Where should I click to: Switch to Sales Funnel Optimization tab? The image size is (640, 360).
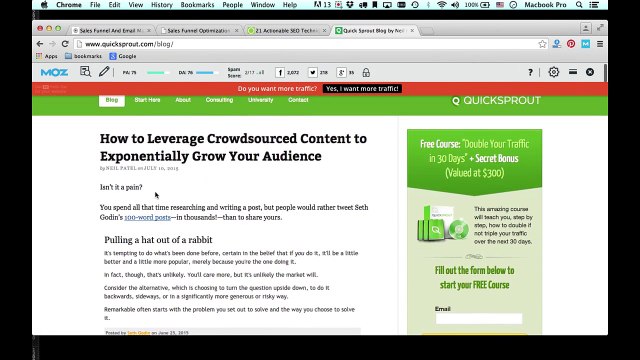pos(198,31)
